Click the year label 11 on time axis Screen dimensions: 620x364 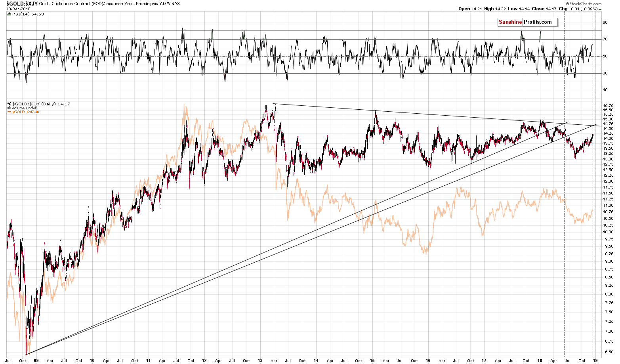pos(148,360)
